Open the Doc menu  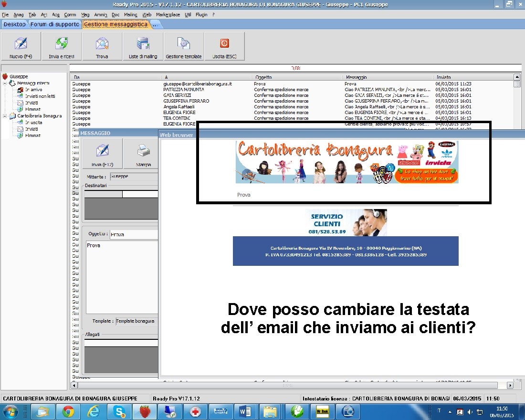(x=115, y=15)
